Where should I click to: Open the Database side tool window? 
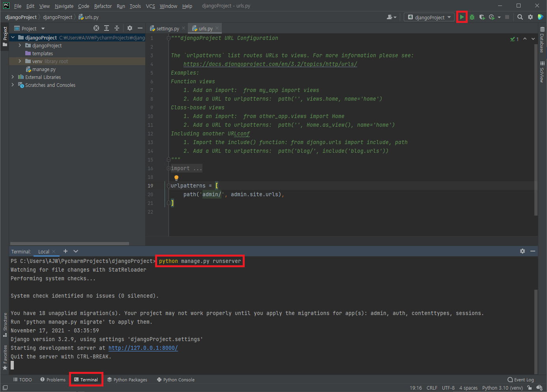tap(542, 39)
